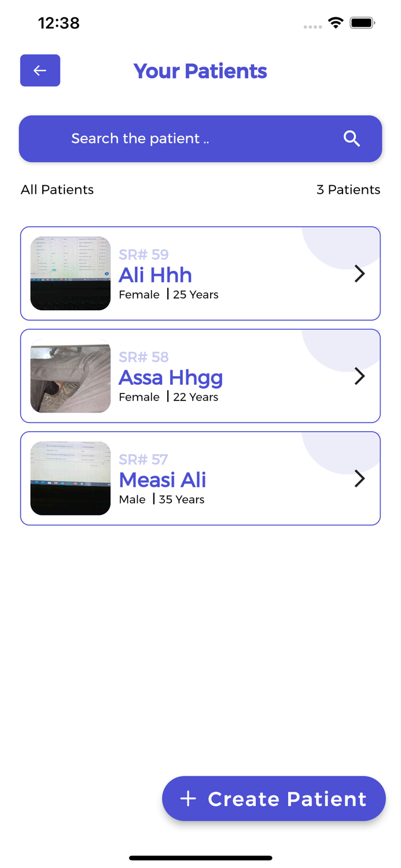401x868 pixels.
Task: Select the Ali Hhh patient name
Action: pos(155,275)
